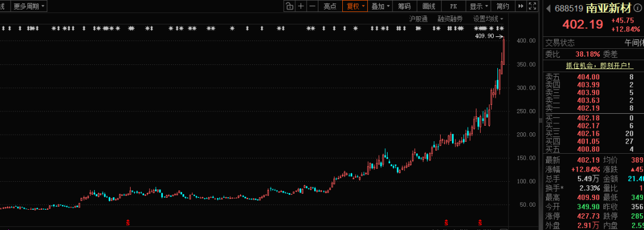This screenshot has height=230, width=644.
Task: Click the 涨停 value 427.73
Action: tap(588, 216)
